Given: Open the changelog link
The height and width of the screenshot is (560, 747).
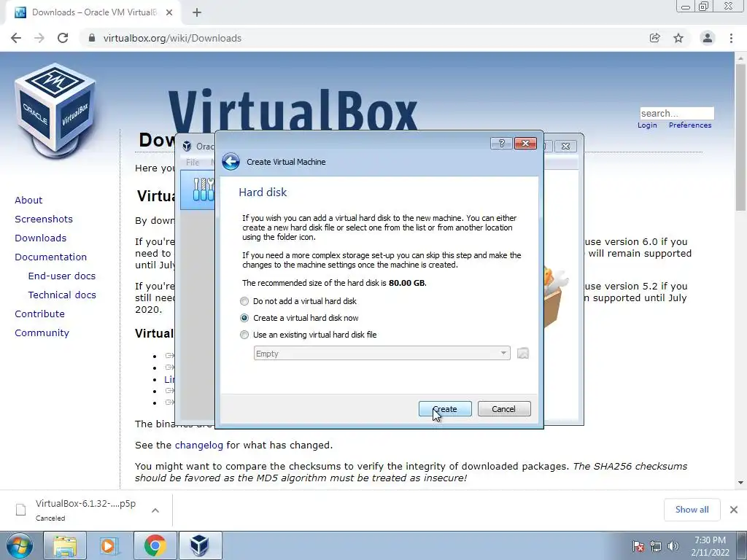Looking at the screenshot, I should click(x=198, y=446).
